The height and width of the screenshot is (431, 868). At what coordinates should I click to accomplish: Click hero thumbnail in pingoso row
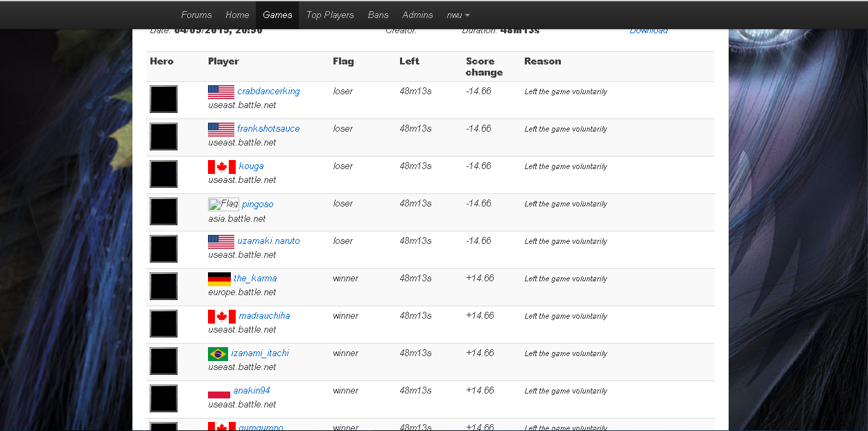[x=164, y=211]
